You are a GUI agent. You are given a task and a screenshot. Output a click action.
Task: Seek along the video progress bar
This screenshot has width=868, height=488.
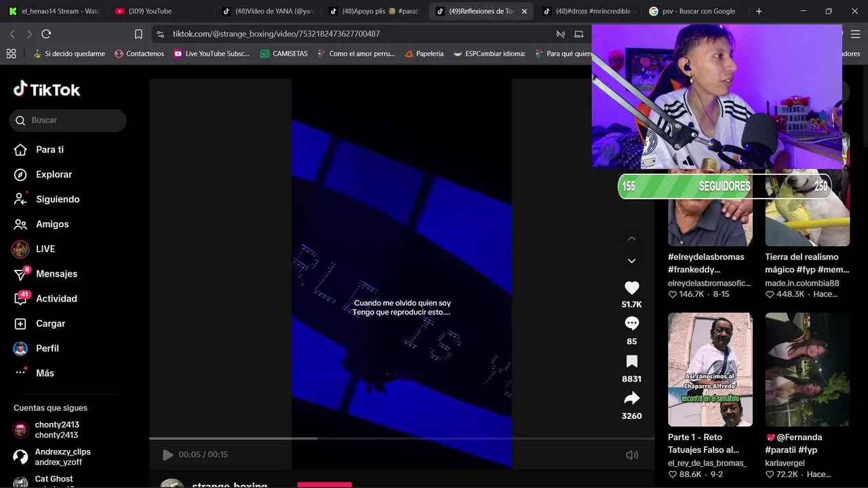[x=401, y=439]
